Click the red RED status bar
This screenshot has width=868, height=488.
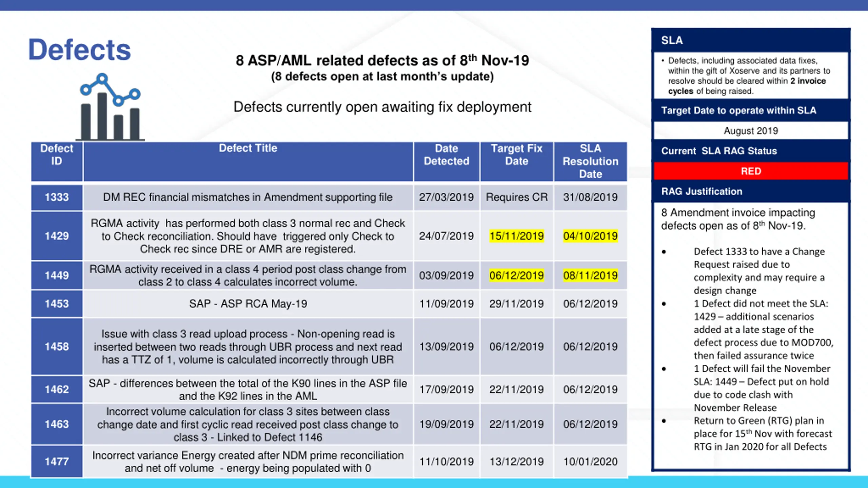point(751,171)
